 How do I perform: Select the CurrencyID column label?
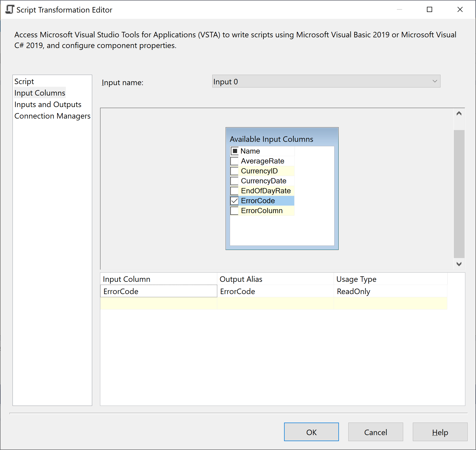pos(259,171)
